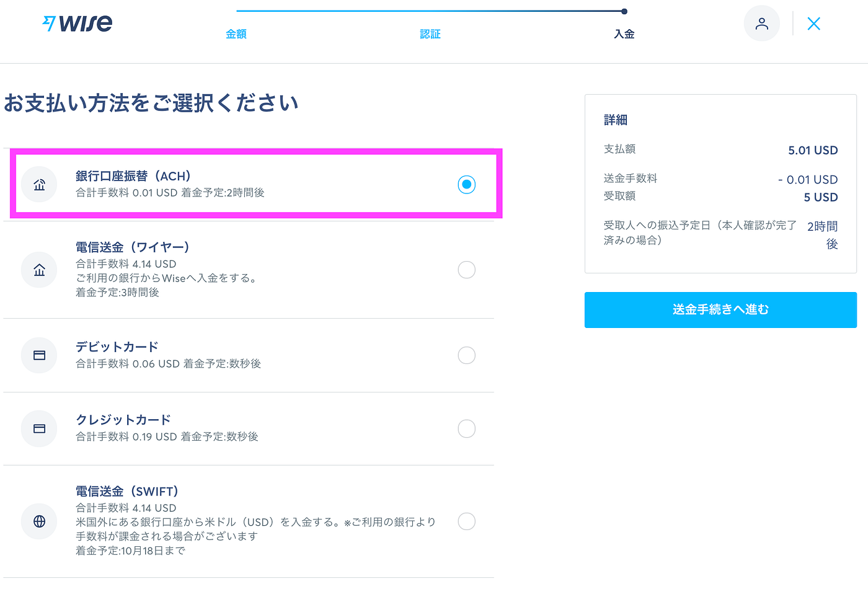The image size is (868, 589).
Task: Click the 詳細 heading
Action: (616, 120)
